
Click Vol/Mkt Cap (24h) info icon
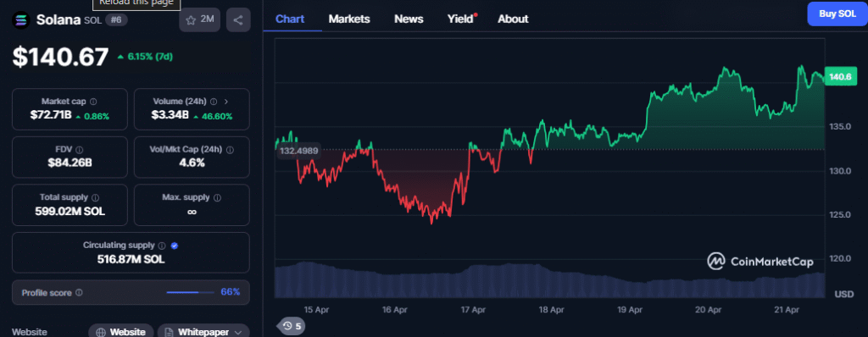pyautogui.click(x=230, y=150)
